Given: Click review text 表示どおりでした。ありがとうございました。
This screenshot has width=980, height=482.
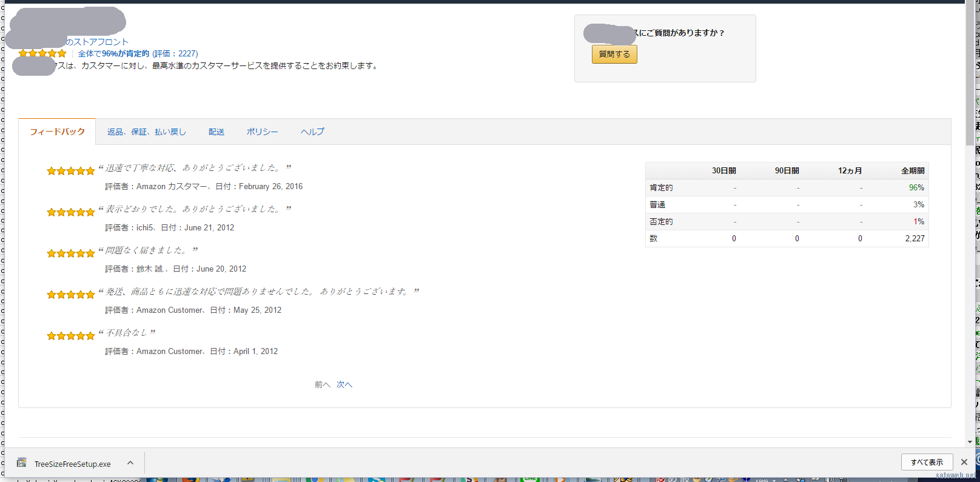Looking at the screenshot, I should (193, 209).
